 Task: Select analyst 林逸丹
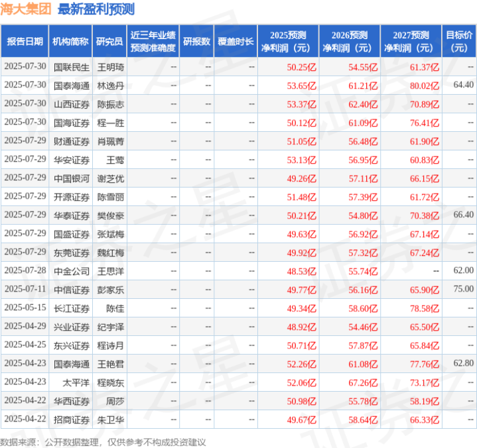111,85
